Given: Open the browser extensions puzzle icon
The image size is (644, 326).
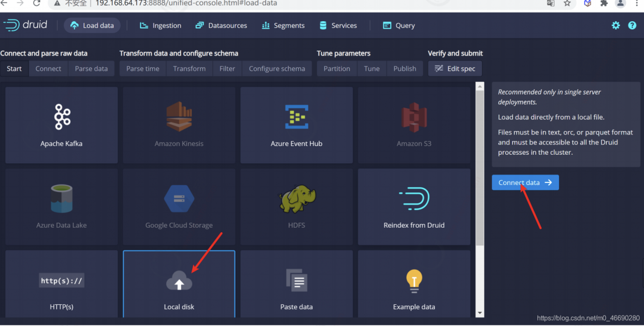Looking at the screenshot, I should (x=604, y=3).
